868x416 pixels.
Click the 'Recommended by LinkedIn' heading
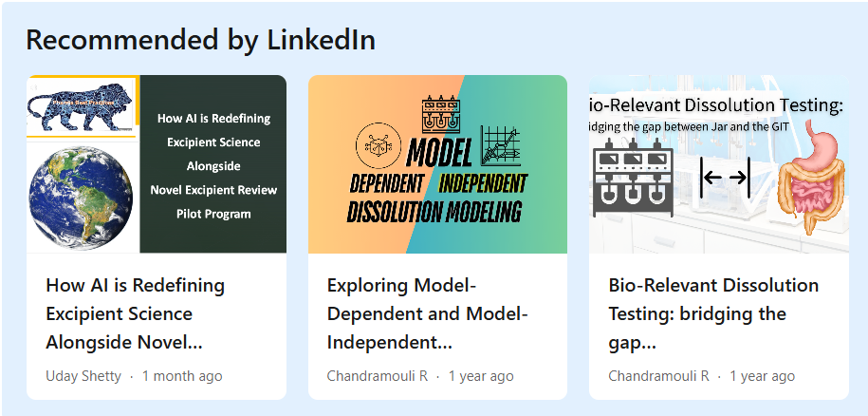click(x=200, y=40)
